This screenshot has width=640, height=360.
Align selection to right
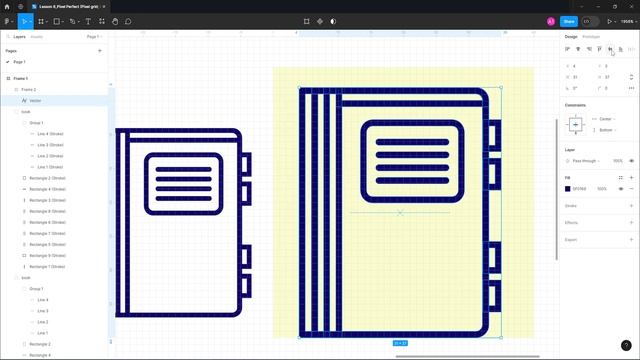tap(589, 49)
